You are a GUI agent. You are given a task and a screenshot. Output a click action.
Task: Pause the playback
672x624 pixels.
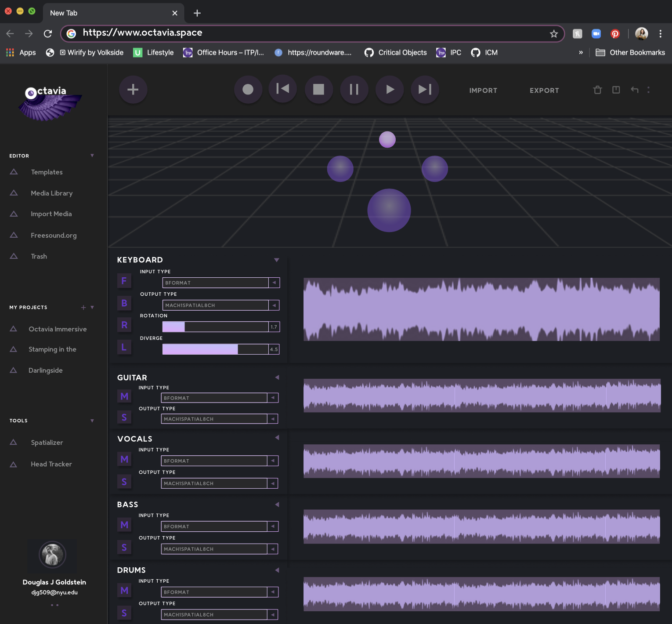(354, 90)
